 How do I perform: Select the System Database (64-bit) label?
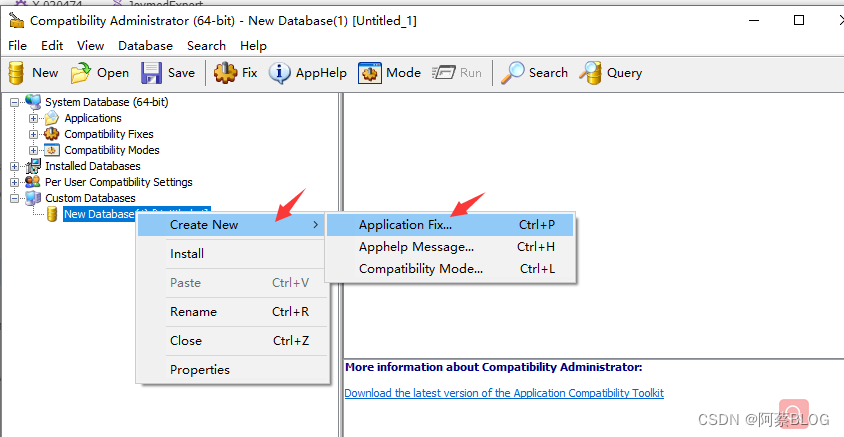pyautogui.click(x=107, y=102)
